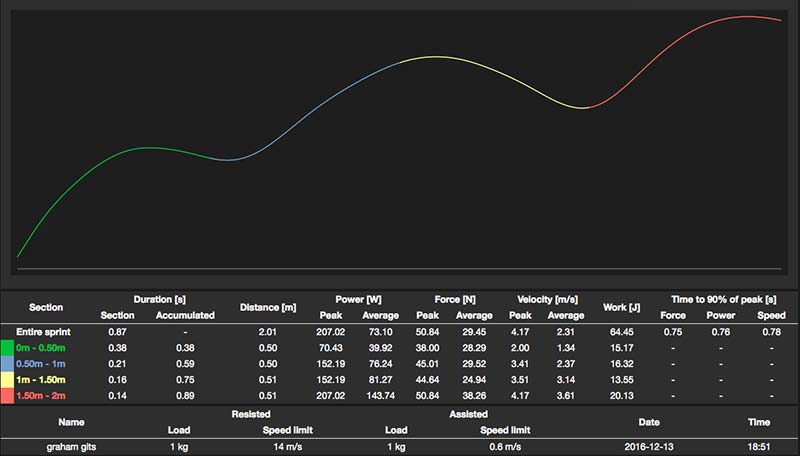The image size is (800, 456).
Task: Click the athlete name graham gits
Action: click(71, 447)
